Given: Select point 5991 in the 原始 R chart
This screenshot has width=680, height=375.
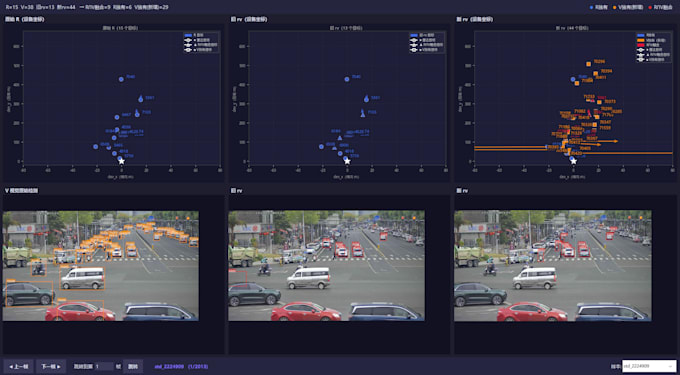Looking at the screenshot, I should (x=141, y=99).
